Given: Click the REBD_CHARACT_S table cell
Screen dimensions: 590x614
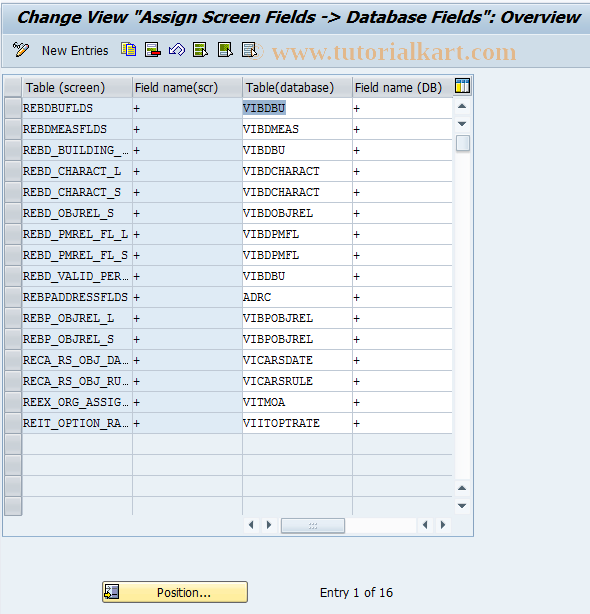Looking at the screenshot, I should (x=77, y=192).
